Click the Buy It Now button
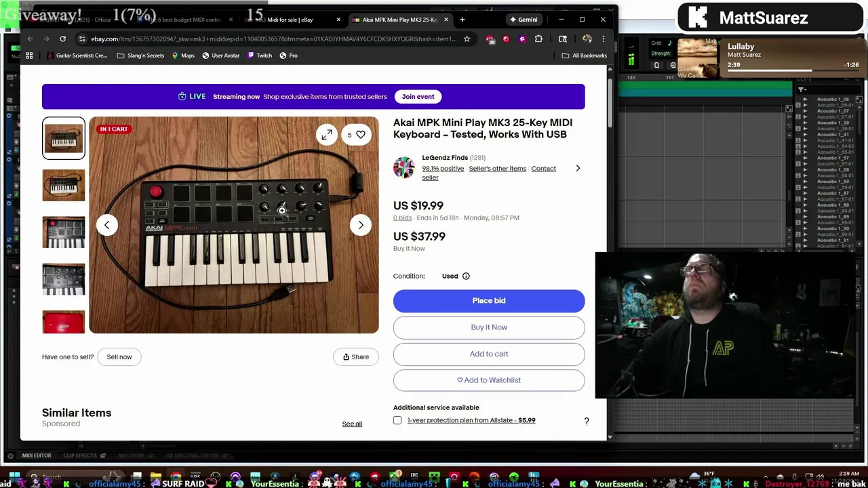This screenshot has height=488, width=868. click(489, 327)
